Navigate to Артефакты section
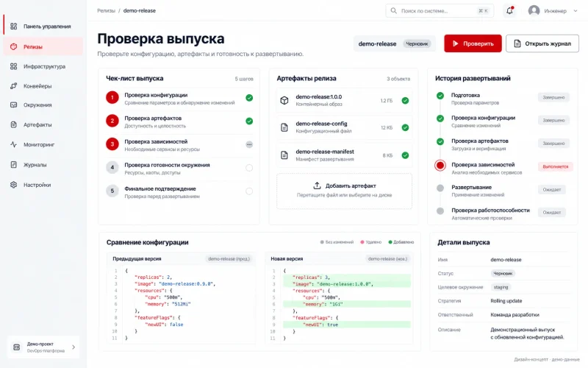 tap(43, 124)
